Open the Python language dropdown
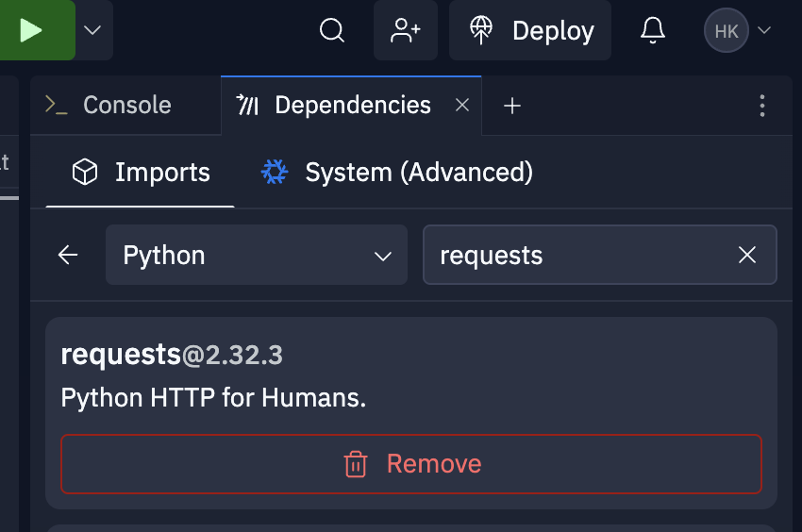 pos(257,255)
